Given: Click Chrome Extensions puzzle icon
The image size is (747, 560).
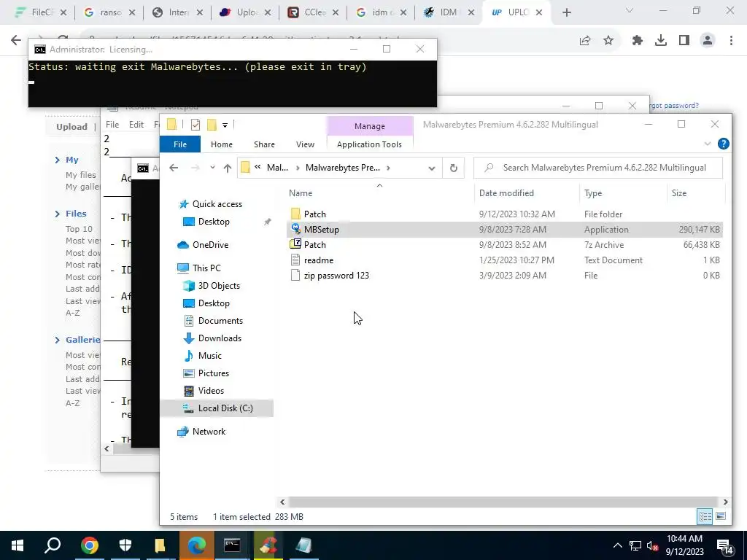Looking at the screenshot, I should 637,41.
